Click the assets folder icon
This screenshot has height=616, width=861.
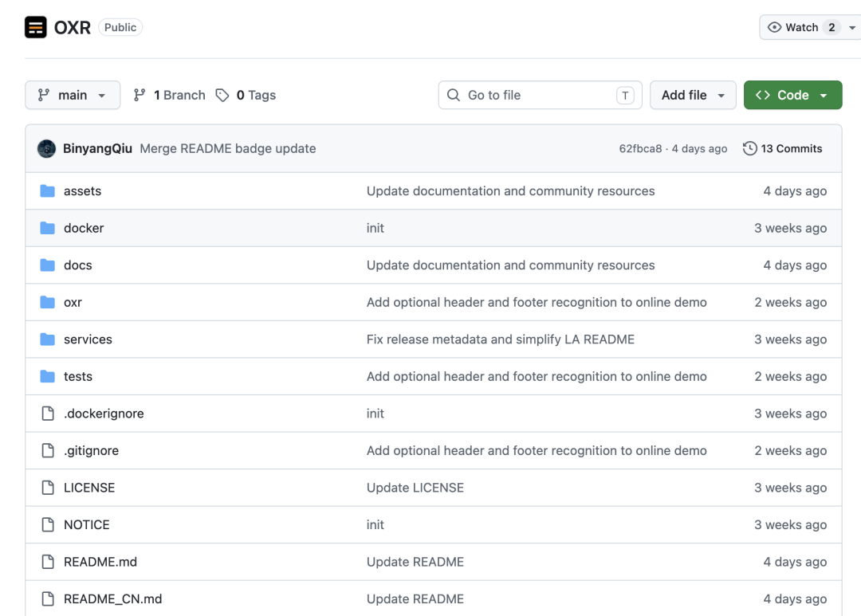click(x=48, y=191)
